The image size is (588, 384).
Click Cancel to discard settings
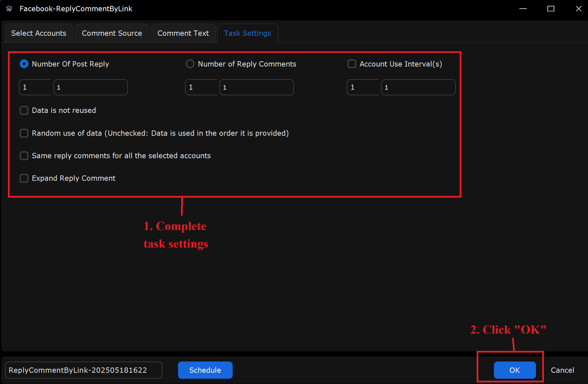562,370
